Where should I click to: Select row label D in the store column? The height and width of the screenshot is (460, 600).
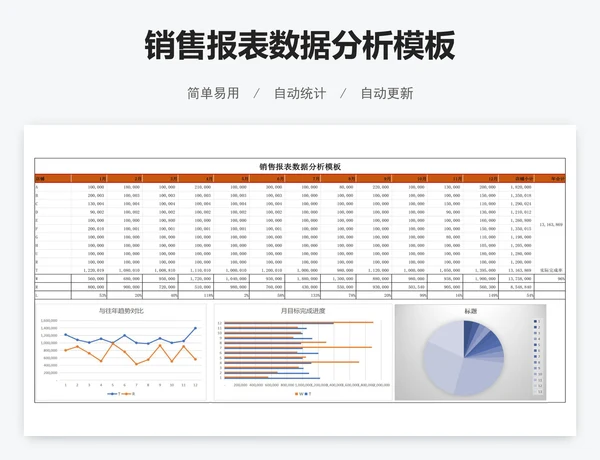53,212
